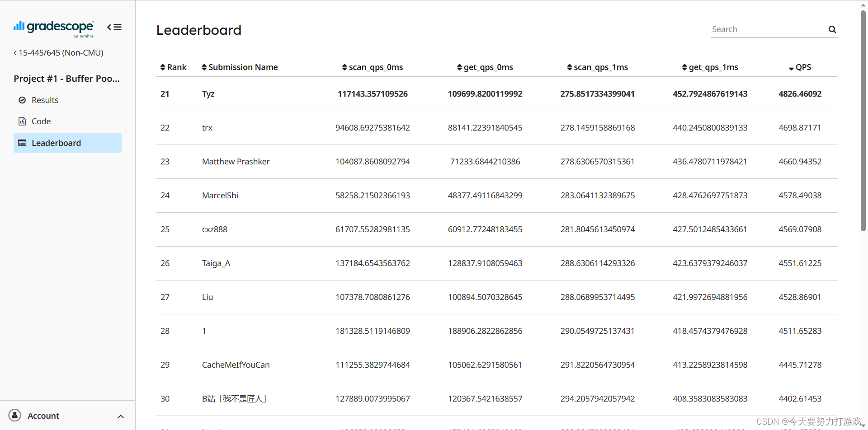This screenshot has width=868, height=430.
Task: Click the Code file icon
Action: tap(22, 122)
